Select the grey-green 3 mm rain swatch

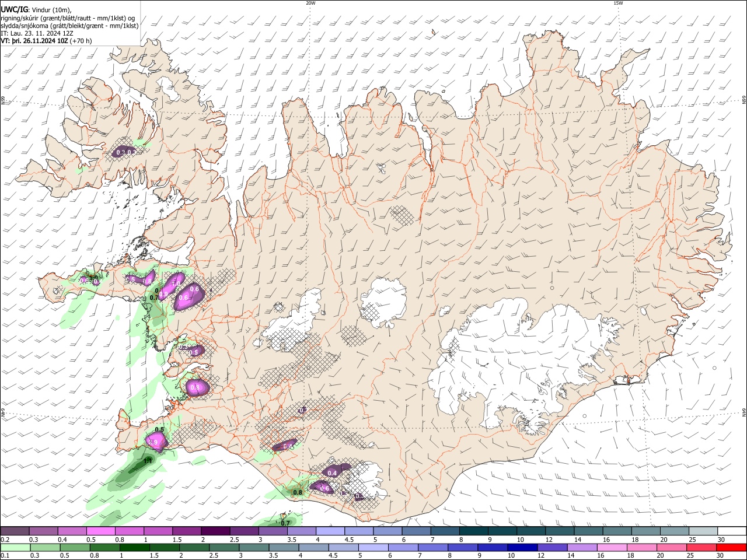[254, 547]
